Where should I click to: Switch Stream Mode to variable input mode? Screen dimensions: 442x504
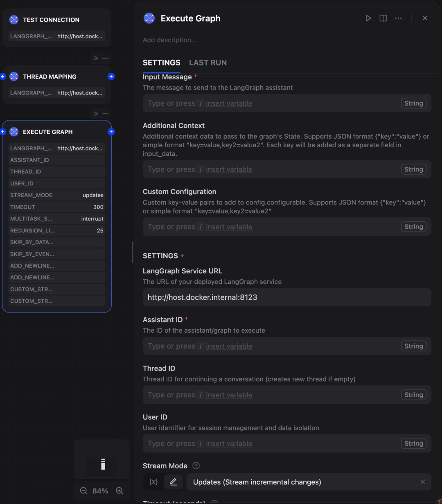[153, 482]
